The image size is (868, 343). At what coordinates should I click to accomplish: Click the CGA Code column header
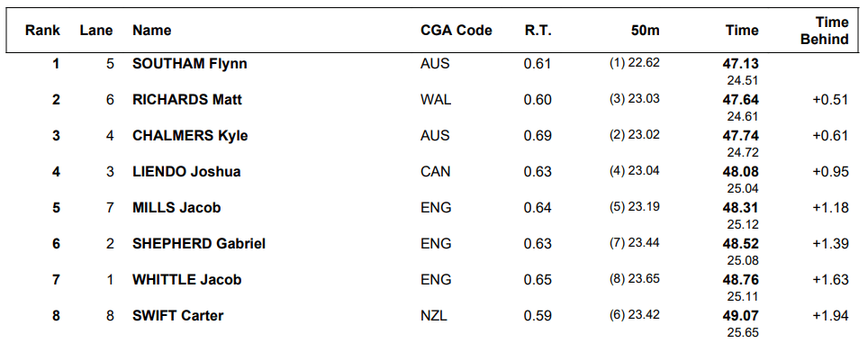[457, 31]
